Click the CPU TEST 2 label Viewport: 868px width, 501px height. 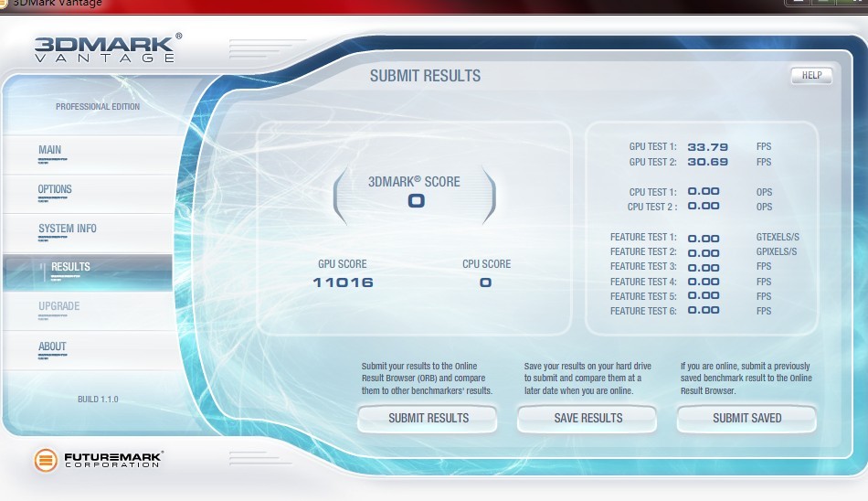(652, 207)
